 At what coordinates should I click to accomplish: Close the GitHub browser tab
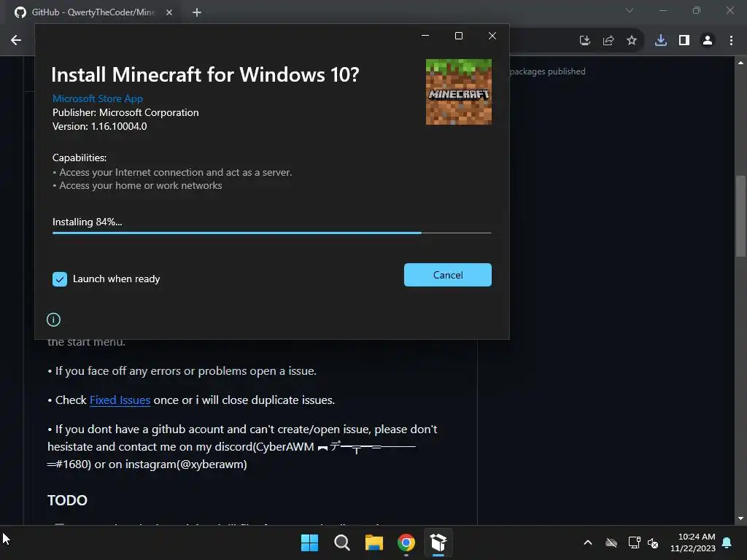(169, 12)
